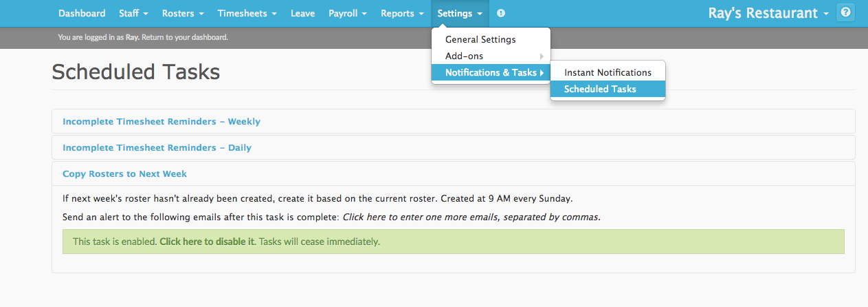This screenshot has width=868, height=307.
Task: Click to enter alert email addresses
Action: pos(471,217)
